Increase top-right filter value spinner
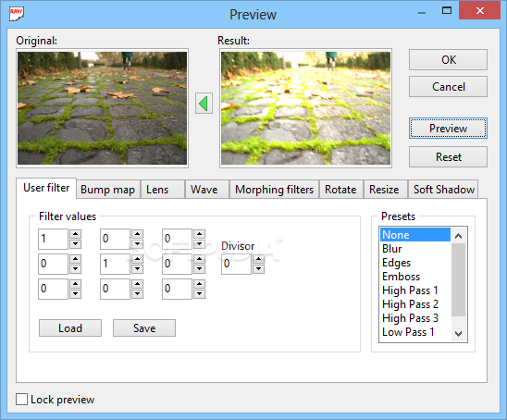507x420 pixels. pyautogui.click(x=200, y=234)
